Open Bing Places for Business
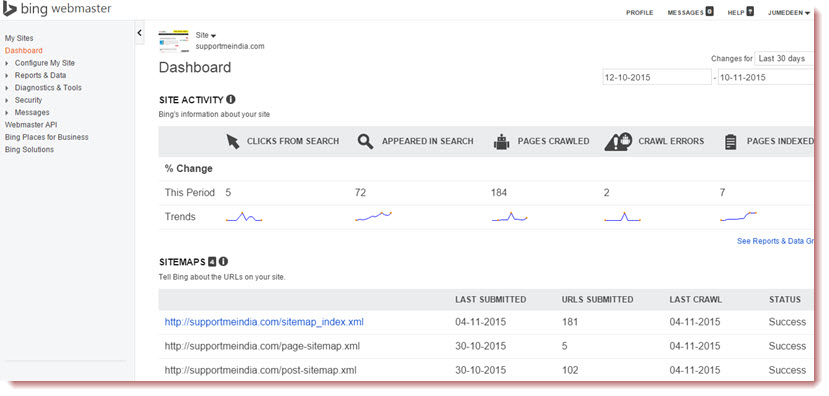The image size is (829, 396). (x=47, y=137)
